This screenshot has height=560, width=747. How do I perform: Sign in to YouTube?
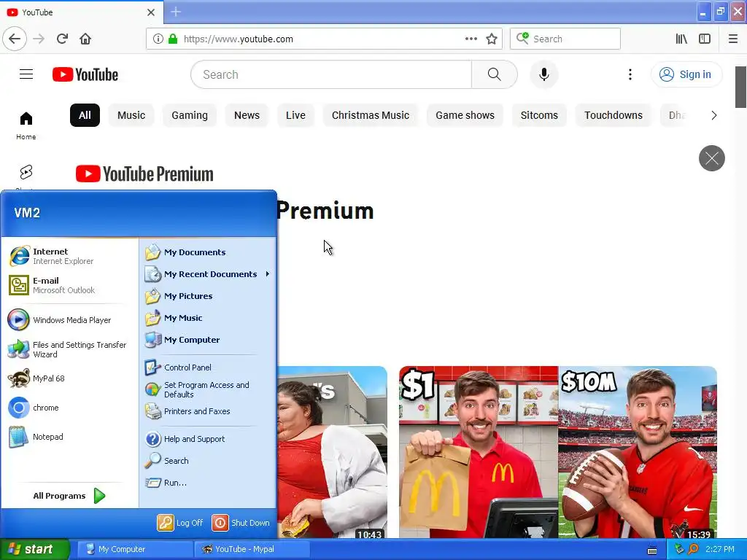[686, 74]
